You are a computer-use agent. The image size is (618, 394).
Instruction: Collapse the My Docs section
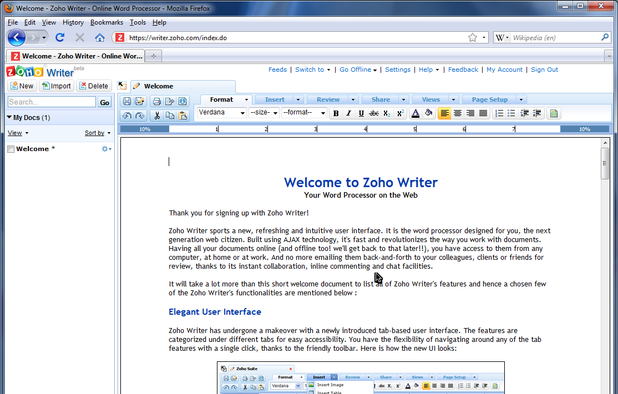point(9,117)
